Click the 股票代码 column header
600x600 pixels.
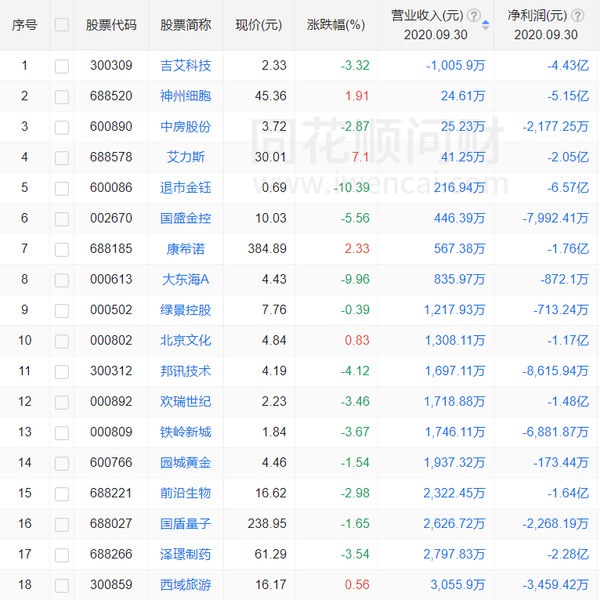pos(111,25)
